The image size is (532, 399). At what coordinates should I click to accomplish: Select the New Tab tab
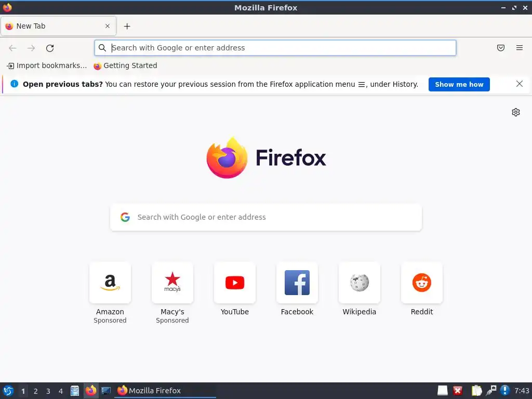point(58,26)
